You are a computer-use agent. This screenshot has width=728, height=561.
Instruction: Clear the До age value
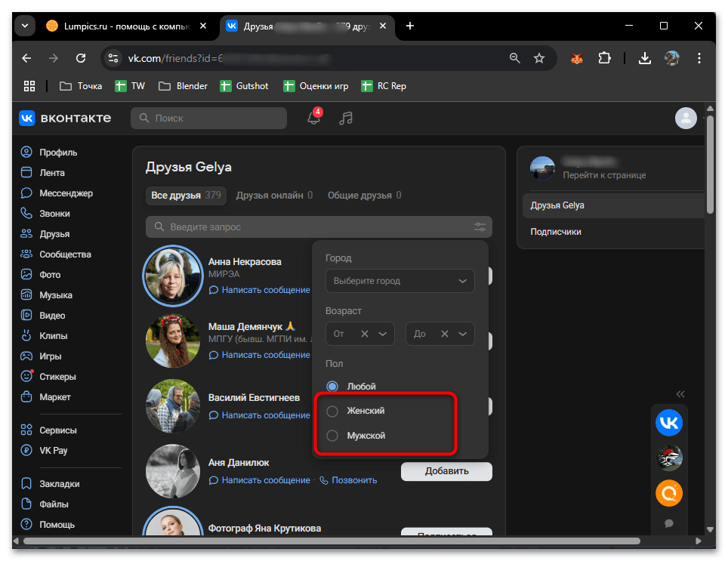tap(444, 334)
